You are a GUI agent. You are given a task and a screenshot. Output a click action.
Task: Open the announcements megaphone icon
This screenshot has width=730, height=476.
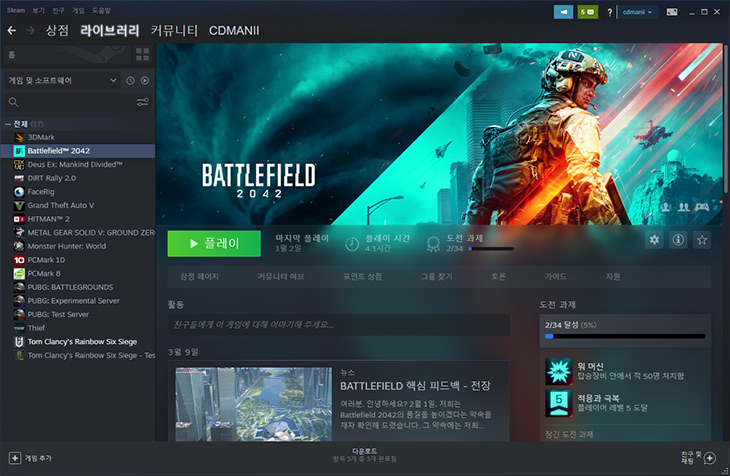point(563,12)
